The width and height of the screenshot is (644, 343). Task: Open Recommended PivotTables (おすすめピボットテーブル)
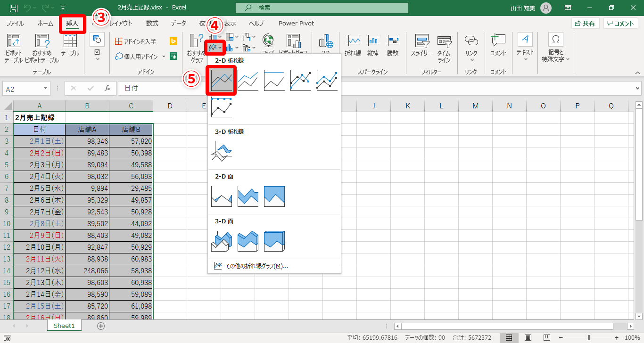click(42, 49)
